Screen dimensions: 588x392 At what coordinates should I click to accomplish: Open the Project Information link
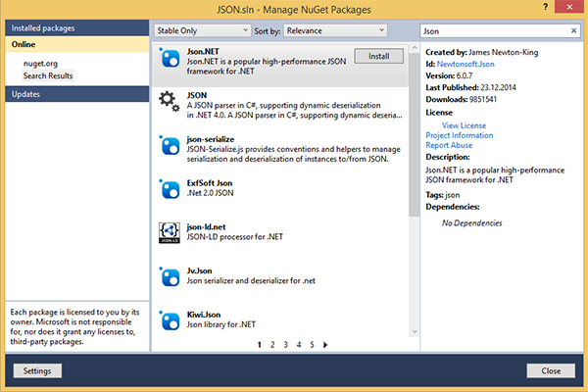(x=460, y=135)
